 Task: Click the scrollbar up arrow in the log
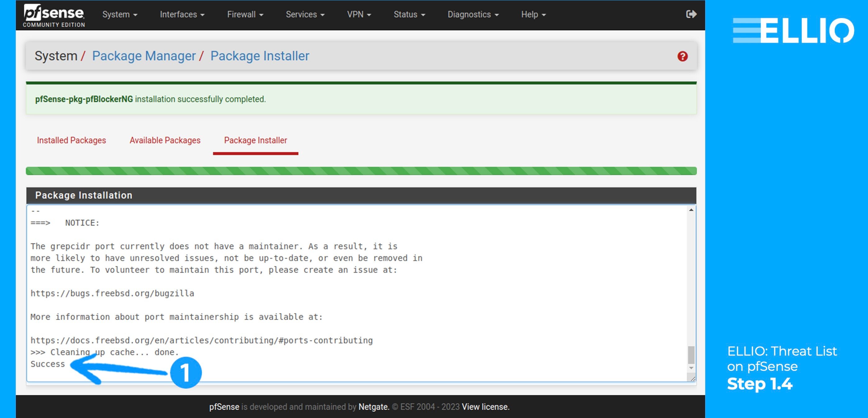(x=691, y=210)
